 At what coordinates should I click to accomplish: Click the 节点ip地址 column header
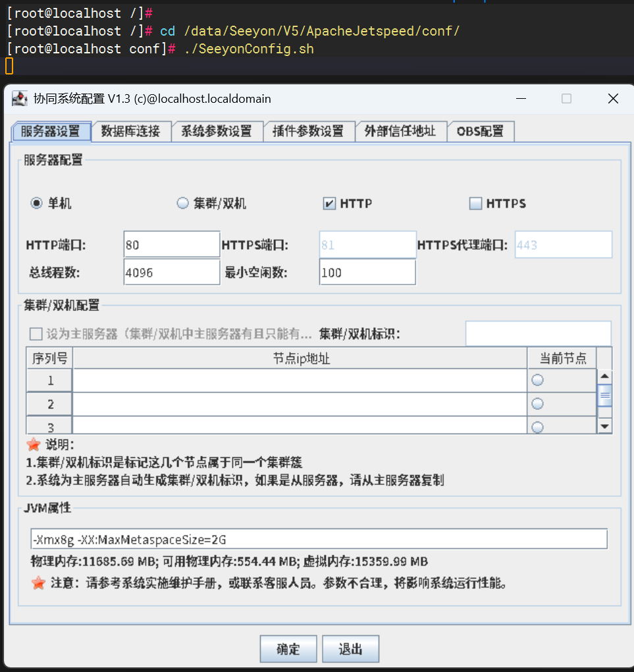click(300, 358)
